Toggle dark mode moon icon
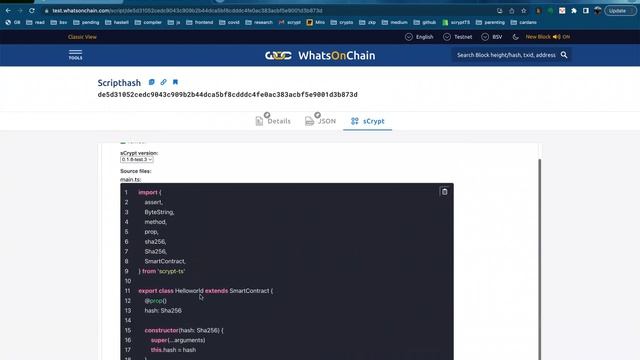 (516, 37)
